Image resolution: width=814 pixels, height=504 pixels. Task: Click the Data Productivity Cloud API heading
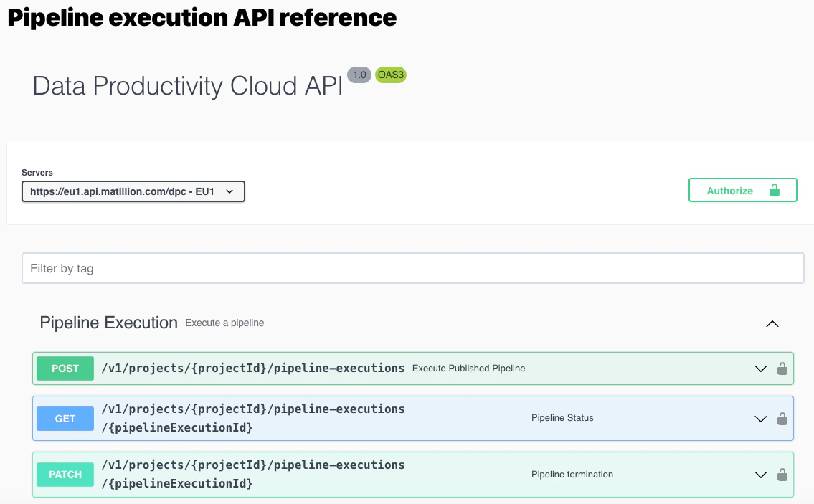point(186,86)
